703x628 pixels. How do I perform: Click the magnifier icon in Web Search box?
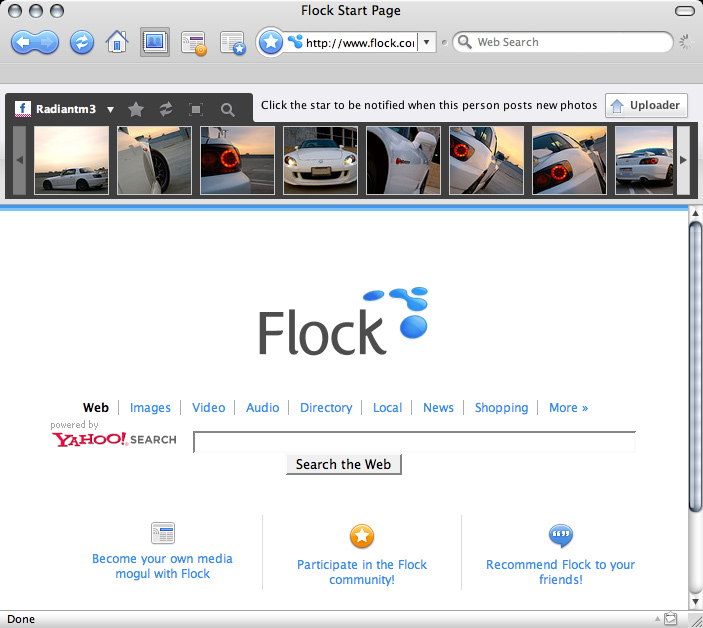pos(464,42)
